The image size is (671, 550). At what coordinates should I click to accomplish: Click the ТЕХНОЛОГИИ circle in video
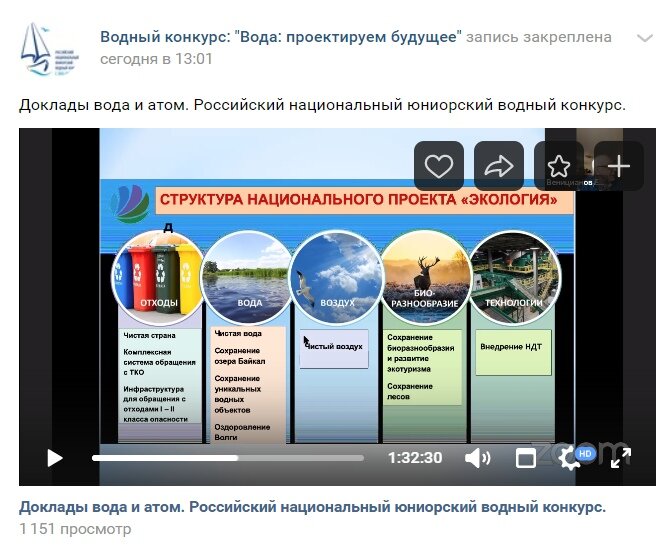515,277
